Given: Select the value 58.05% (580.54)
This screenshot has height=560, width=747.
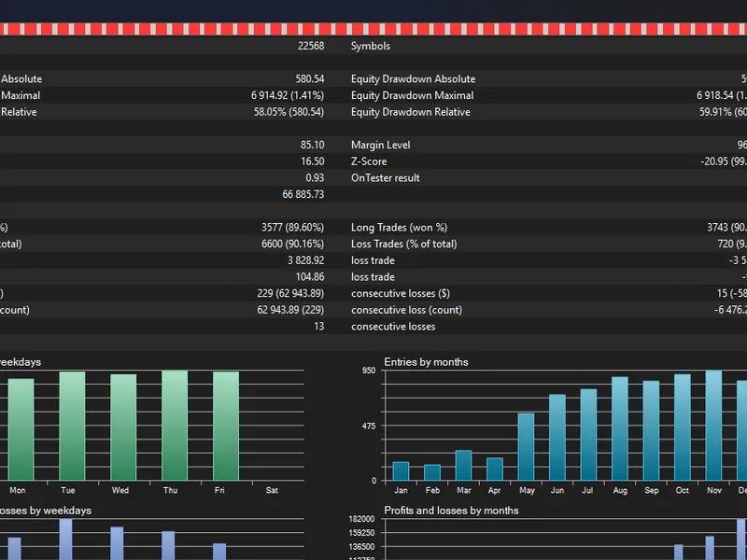Looking at the screenshot, I should click(x=289, y=112).
